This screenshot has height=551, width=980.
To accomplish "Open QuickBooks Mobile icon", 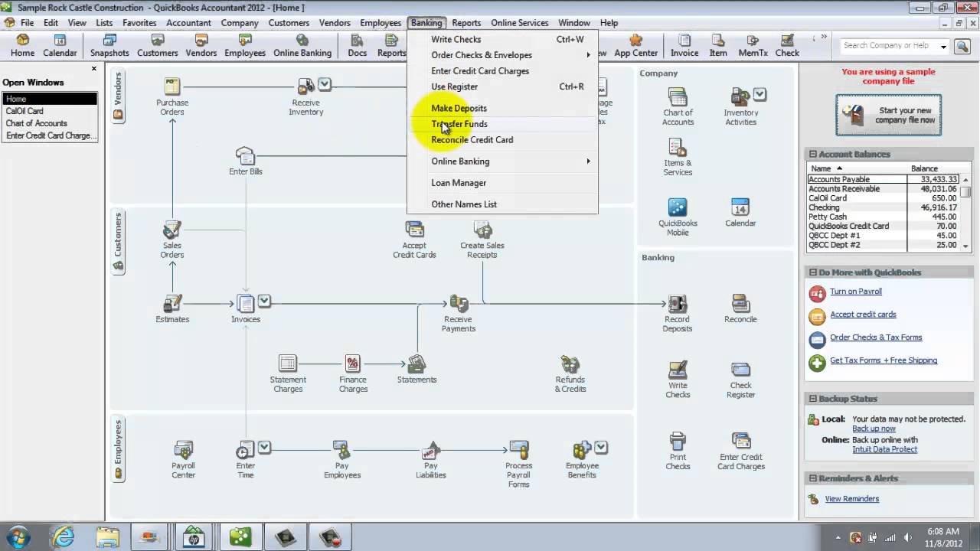I will click(x=678, y=207).
